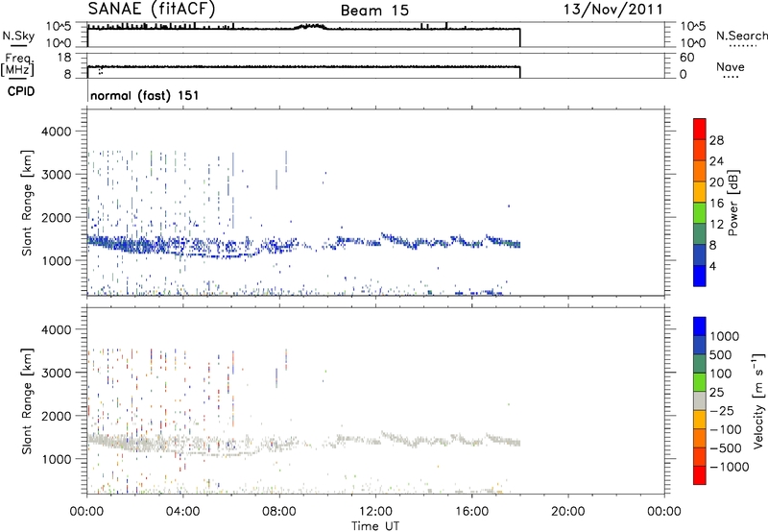Image resolution: width=768 pixels, height=532 pixels.
Task: Click the date "13/Nov/2011"
Action: (613, 10)
